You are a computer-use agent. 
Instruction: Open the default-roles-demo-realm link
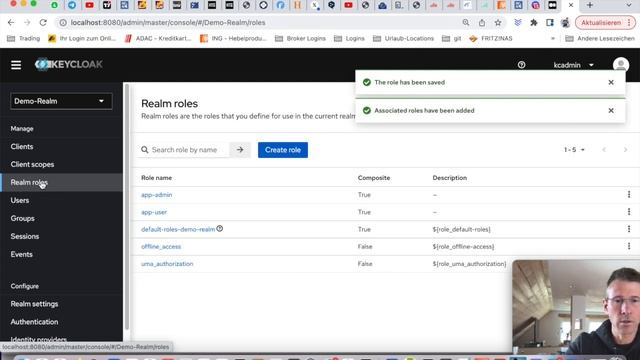[178, 229]
